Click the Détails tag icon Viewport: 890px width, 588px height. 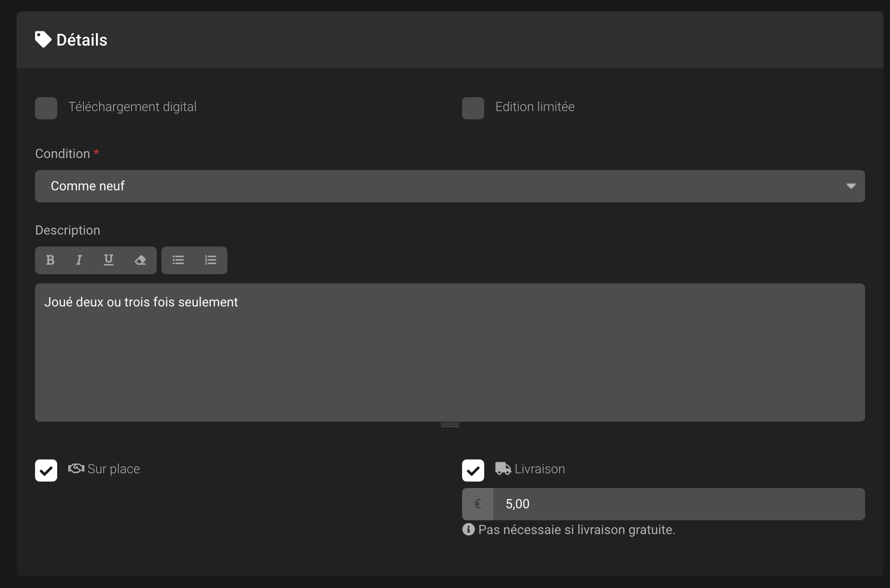tap(43, 40)
